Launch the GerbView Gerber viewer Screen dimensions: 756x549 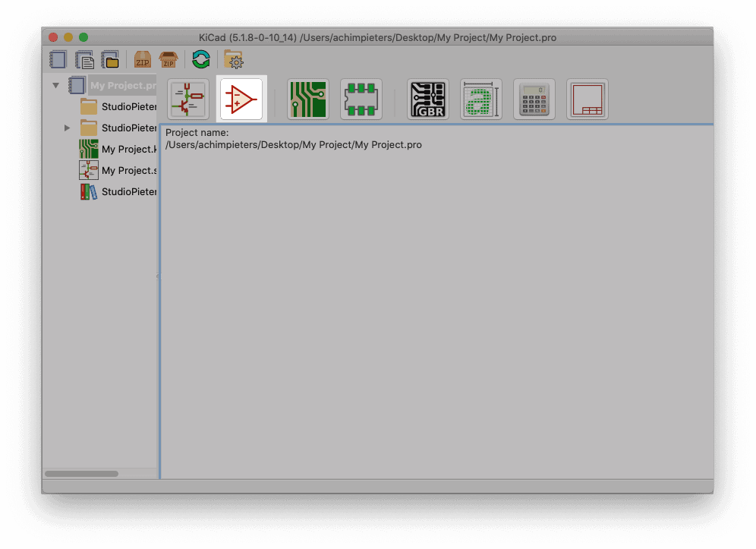428,99
